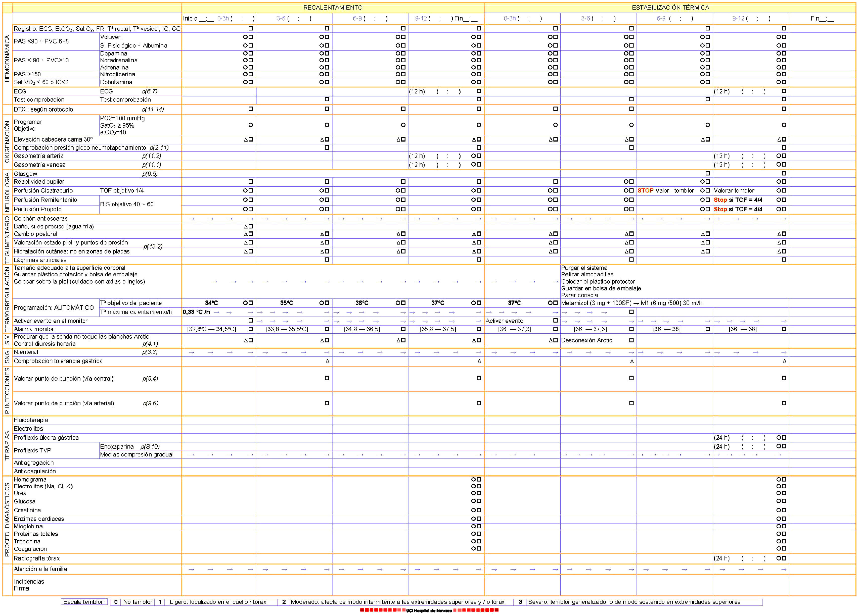859x616 pixels.
Task: Select the RECALENTAMIENTO header section
Action: (333, 8)
